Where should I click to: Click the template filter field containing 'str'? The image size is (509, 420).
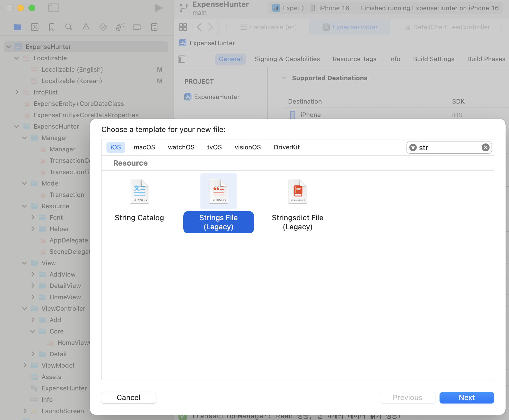449,147
